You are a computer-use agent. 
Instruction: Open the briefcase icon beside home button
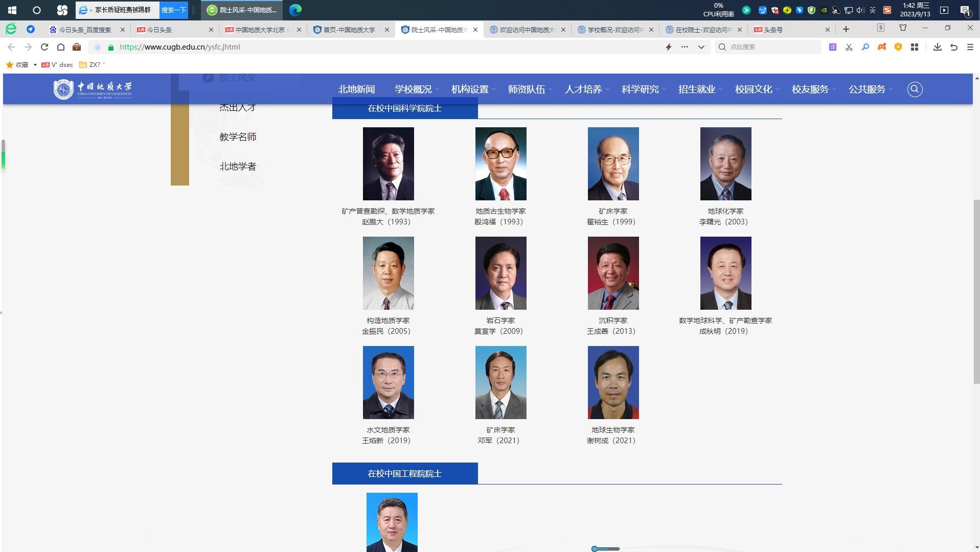point(77,47)
